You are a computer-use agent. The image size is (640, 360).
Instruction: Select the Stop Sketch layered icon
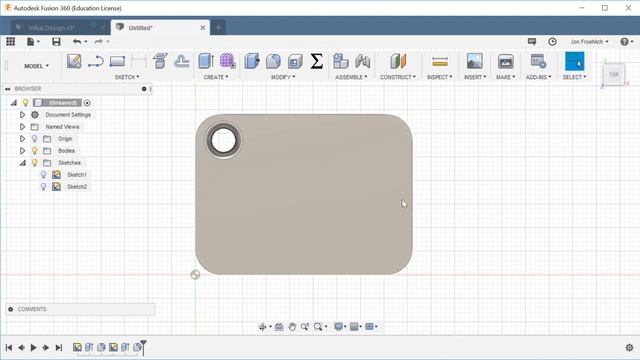160,61
